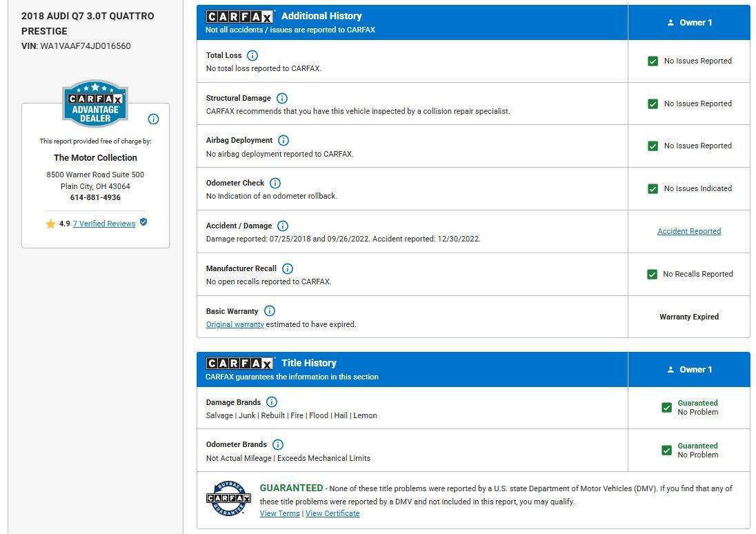Click the Odometer Brands info icon
756x534 pixels.
[x=278, y=444]
